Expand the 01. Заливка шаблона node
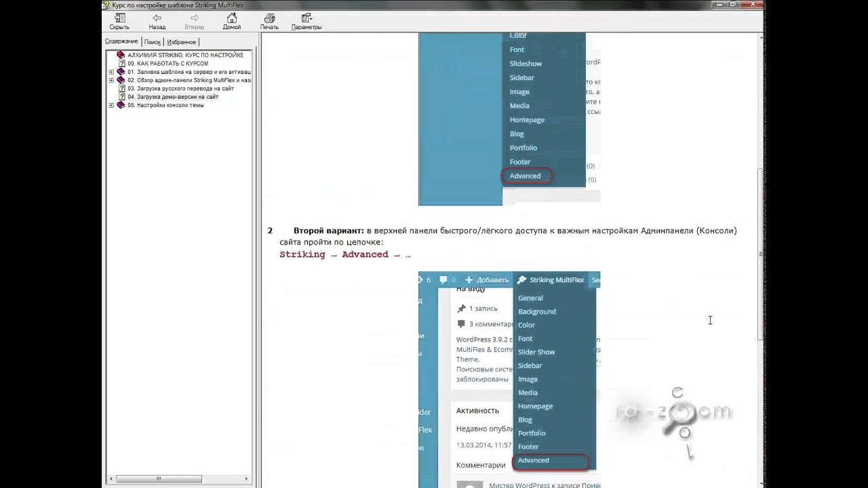 point(111,72)
